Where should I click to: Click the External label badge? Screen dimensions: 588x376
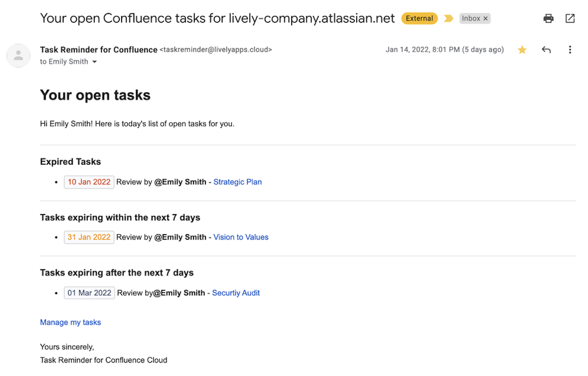point(419,18)
